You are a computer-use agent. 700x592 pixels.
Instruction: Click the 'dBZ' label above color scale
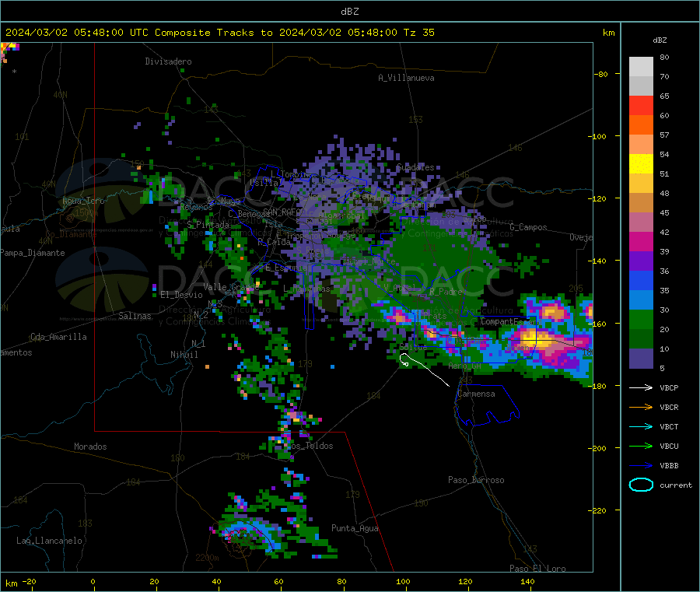click(660, 40)
